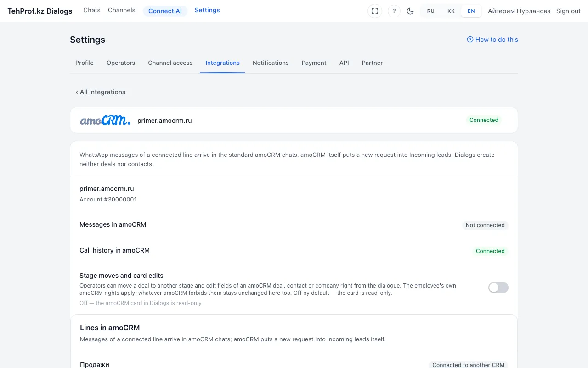Click the user name Айгерим Нурланова
Image resolution: width=588 pixels, height=368 pixels.
tap(519, 11)
